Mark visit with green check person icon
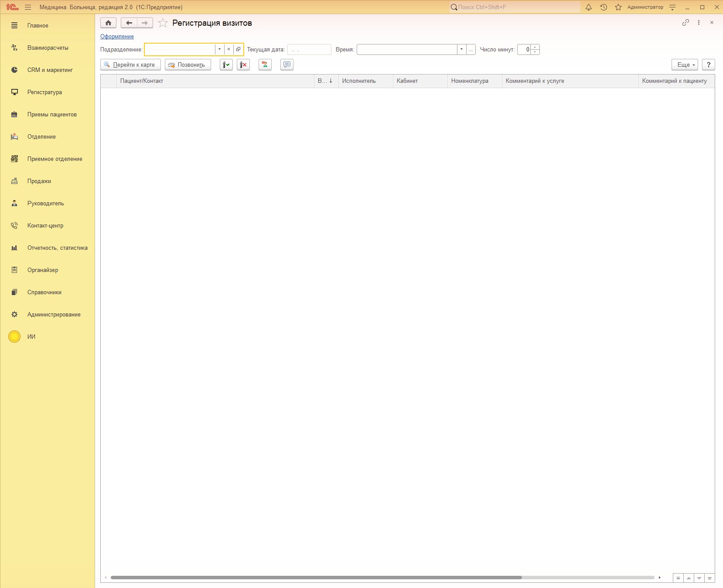The height and width of the screenshot is (588, 723). coord(226,65)
